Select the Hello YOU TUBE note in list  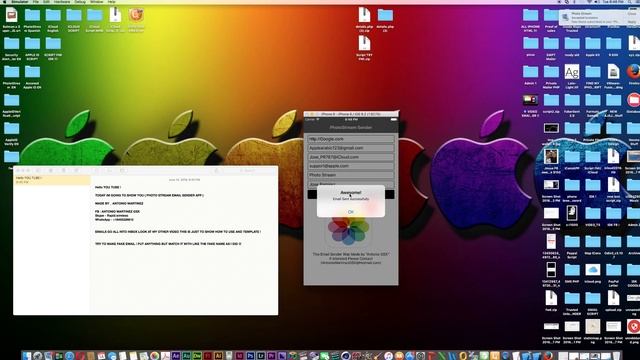click(x=52, y=180)
